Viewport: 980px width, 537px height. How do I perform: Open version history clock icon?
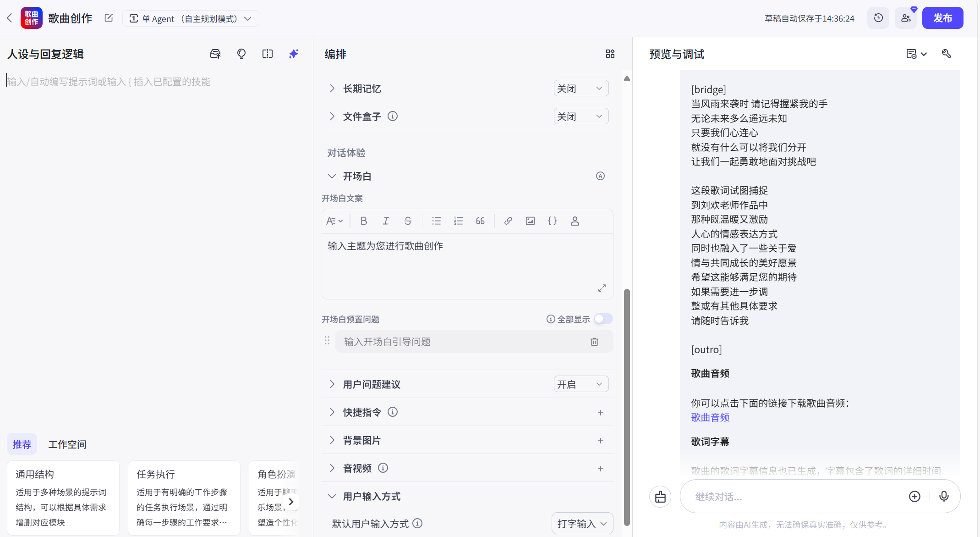[878, 18]
